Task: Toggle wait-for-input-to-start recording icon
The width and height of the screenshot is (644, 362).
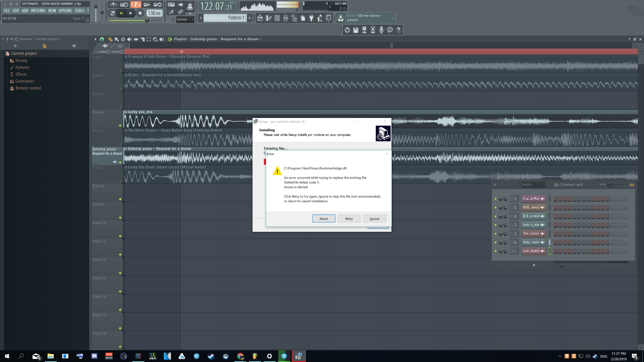Action: click(x=124, y=5)
